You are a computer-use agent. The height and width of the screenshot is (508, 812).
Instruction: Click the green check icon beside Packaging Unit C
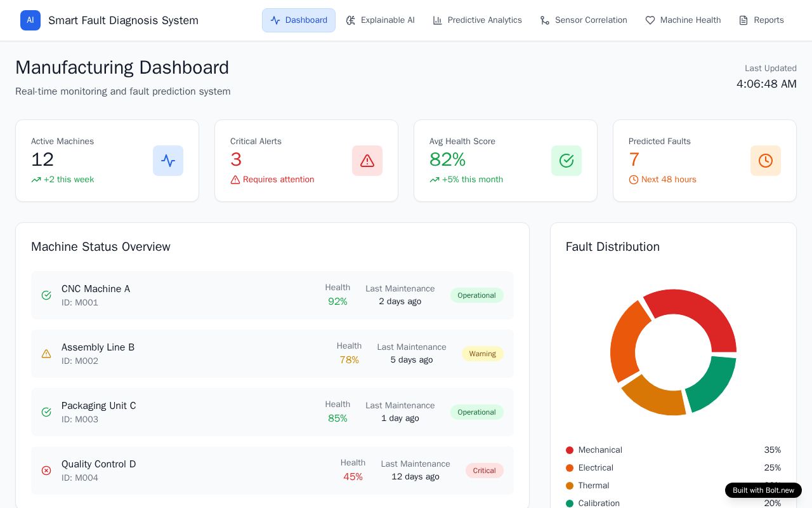click(46, 412)
